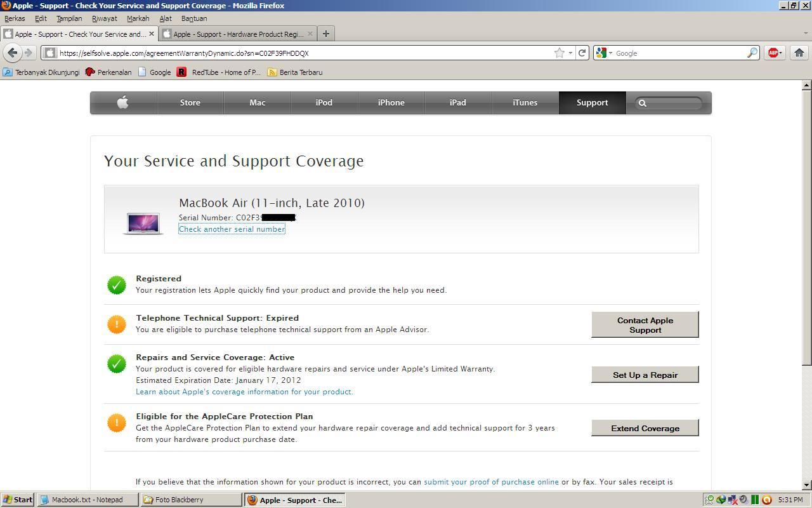Click the orange warning icon for Telephone Support

[x=117, y=324]
